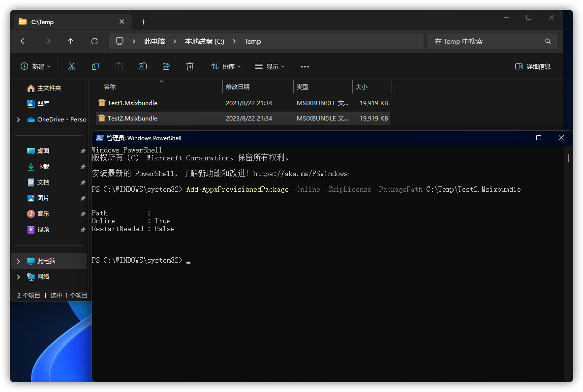
Task: Unpin 桌面 via its pin icon
Action: (x=83, y=151)
